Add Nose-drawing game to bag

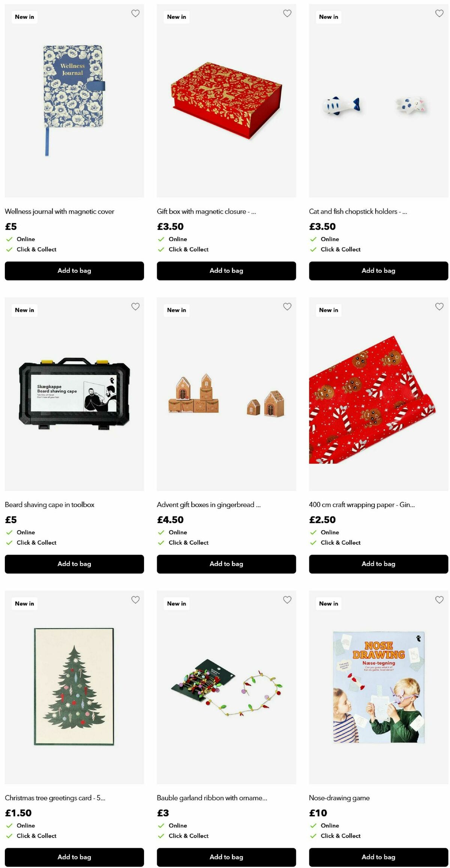378,857
